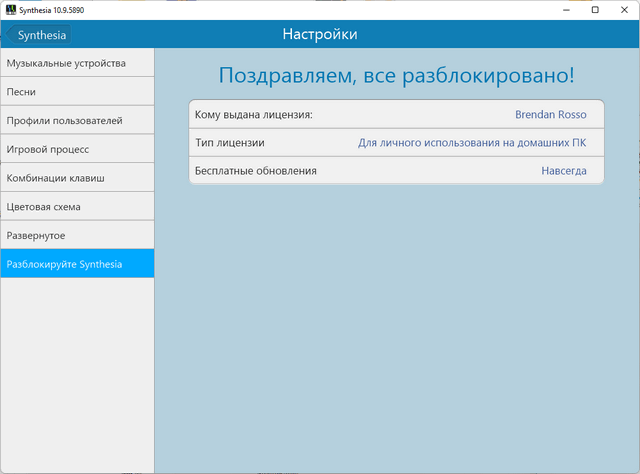Select Разблокируйте Synthesia sidebar item
Image resolution: width=640 pixels, height=474 pixels.
pos(77,264)
